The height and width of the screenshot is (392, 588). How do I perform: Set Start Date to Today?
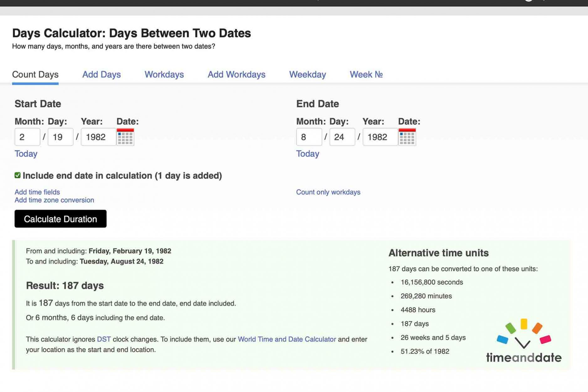point(26,154)
